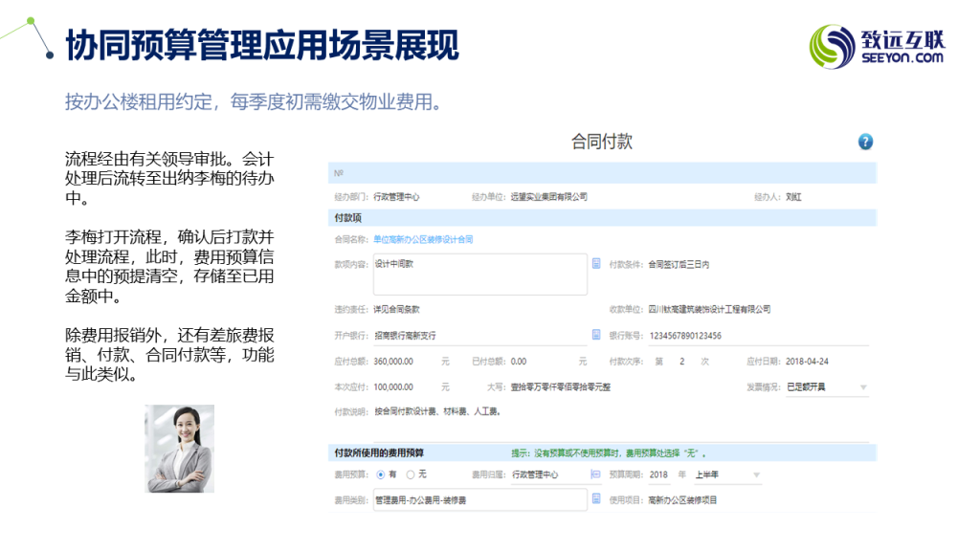Expand the 上半年 budget period dropdown

(x=726, y=474)
